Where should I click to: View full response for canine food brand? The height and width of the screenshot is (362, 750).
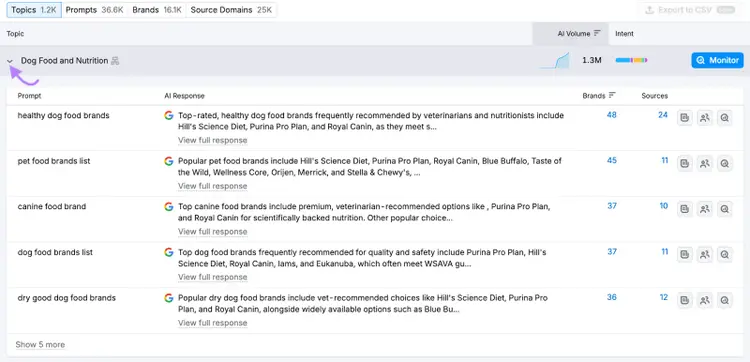click(x=212, y=231)
